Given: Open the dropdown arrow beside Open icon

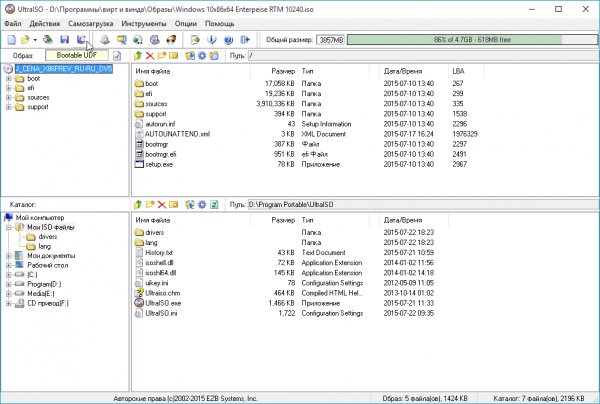Looking at the screenshot, I should point(35,40).
